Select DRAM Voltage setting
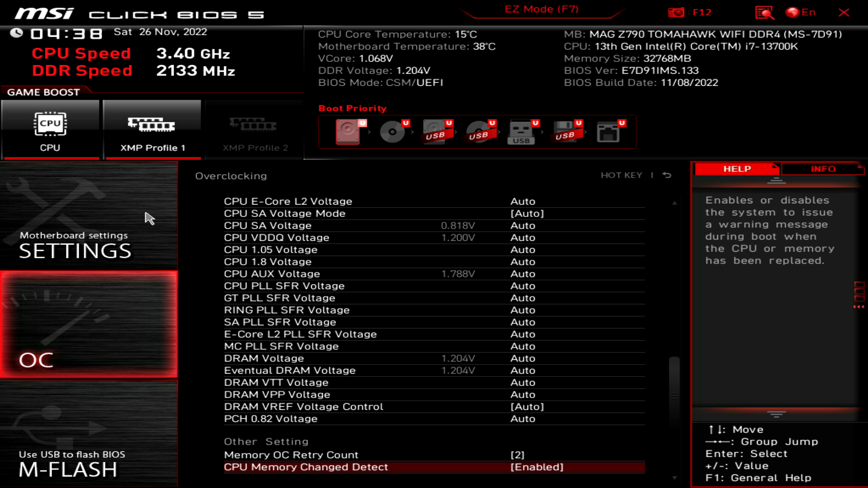This screenshot has width=868, height=488. tap(434, 358)
